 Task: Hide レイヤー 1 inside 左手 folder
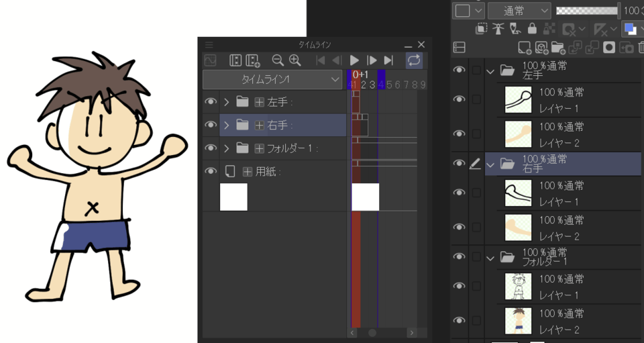(459, 99)
